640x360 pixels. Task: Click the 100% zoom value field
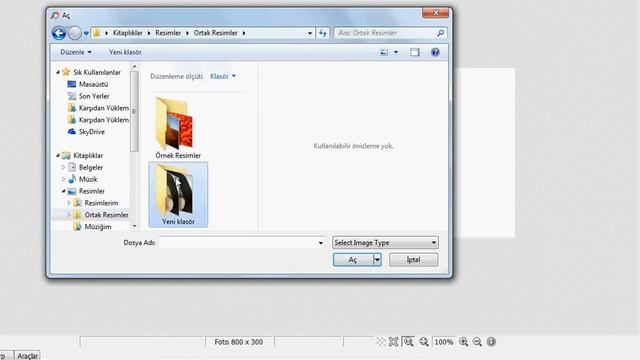point(444,342)
